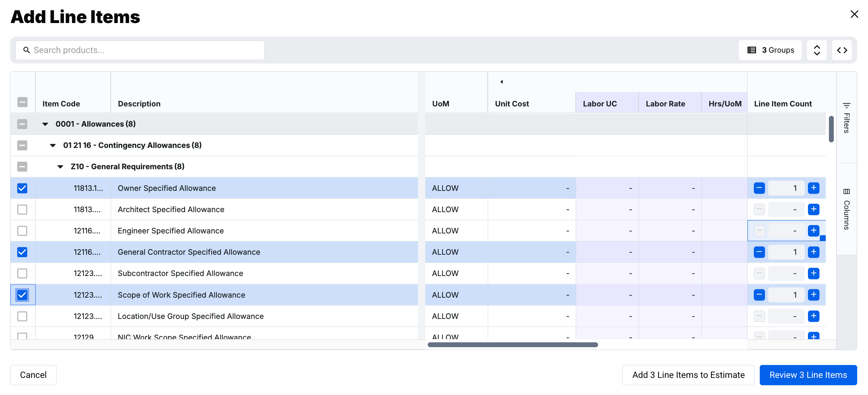868x395 pixels.
Task: Collapse Z10 - General Requirements group
Action: pos(60,167)
